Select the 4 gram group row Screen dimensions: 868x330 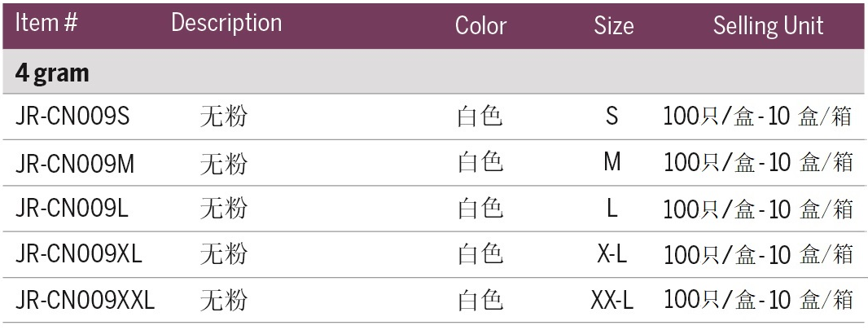click(52, 73)
